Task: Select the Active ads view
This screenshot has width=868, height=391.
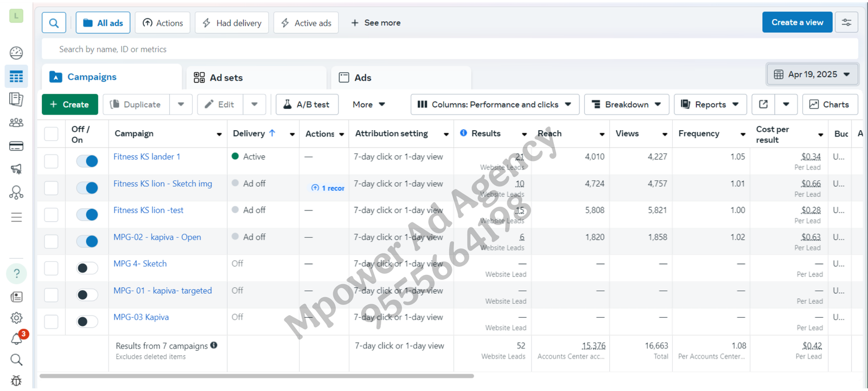Action: (x=306, y=23)
